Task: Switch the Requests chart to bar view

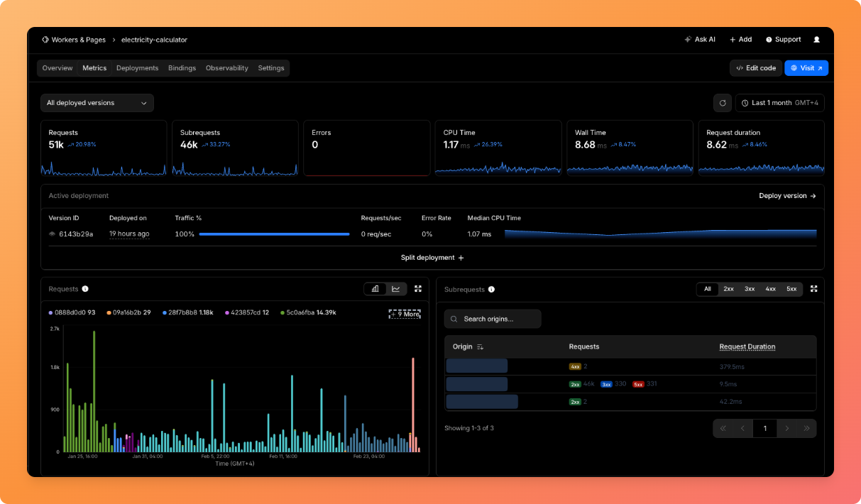Action: 375,289
